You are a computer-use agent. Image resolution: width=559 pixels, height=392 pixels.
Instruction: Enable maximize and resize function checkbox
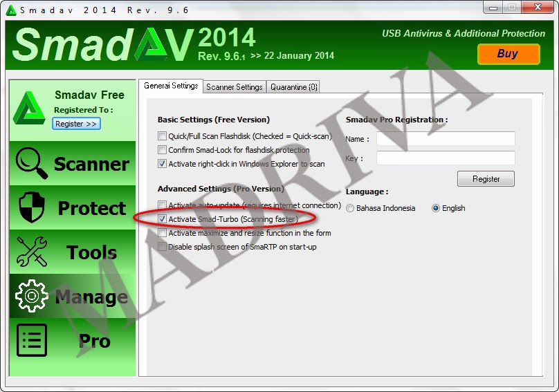point(162,233)
